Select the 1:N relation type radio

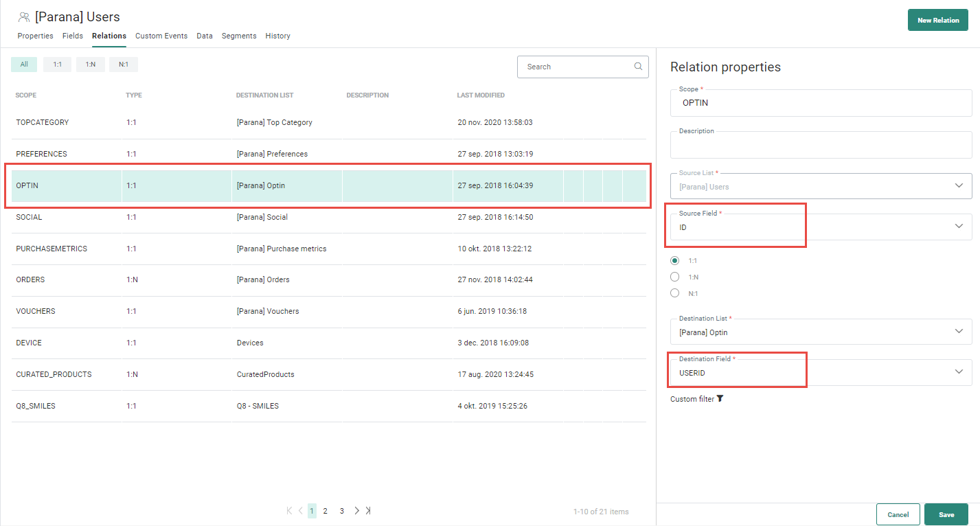pos(675,277)
